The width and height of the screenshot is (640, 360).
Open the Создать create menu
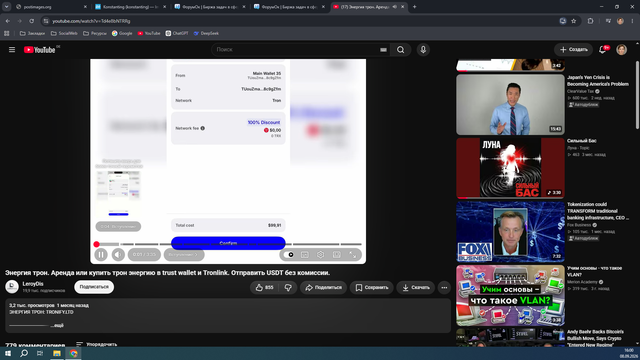(x=573, y=50)
